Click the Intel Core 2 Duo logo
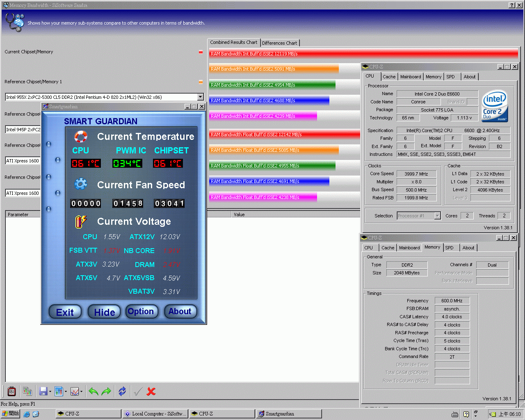The image size is (525, 420). pos(495,106)
